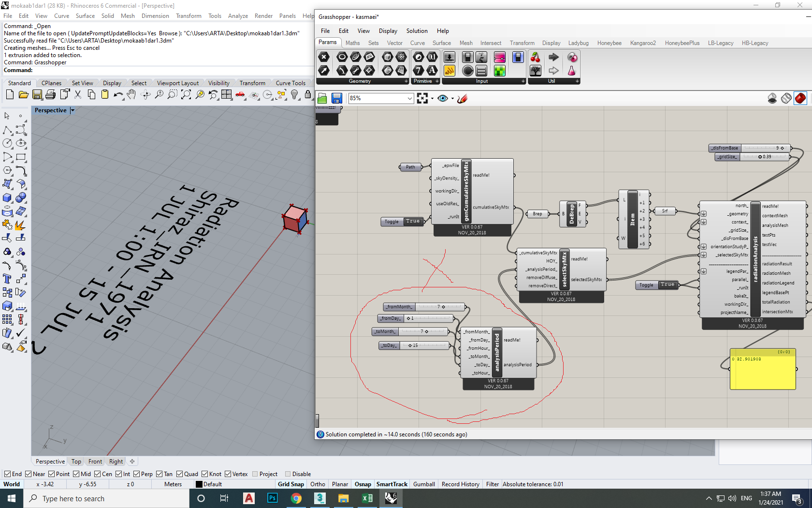Click the Rhino lightbulb hide icon
The image size is (812, 508).
point(294,95)
